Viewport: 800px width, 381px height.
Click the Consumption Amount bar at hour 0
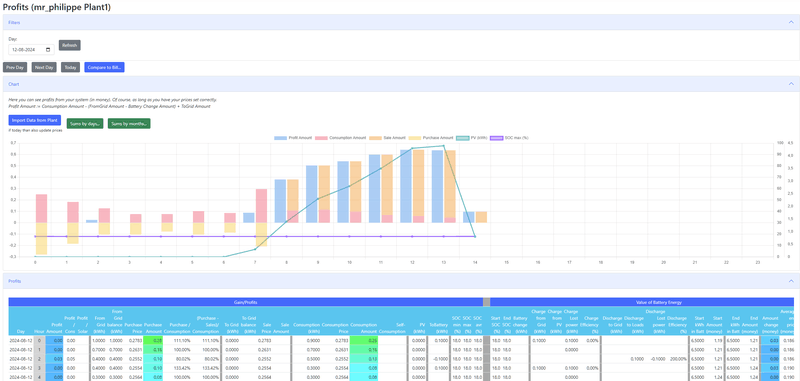pyautogui.click(x=41, y=209)
